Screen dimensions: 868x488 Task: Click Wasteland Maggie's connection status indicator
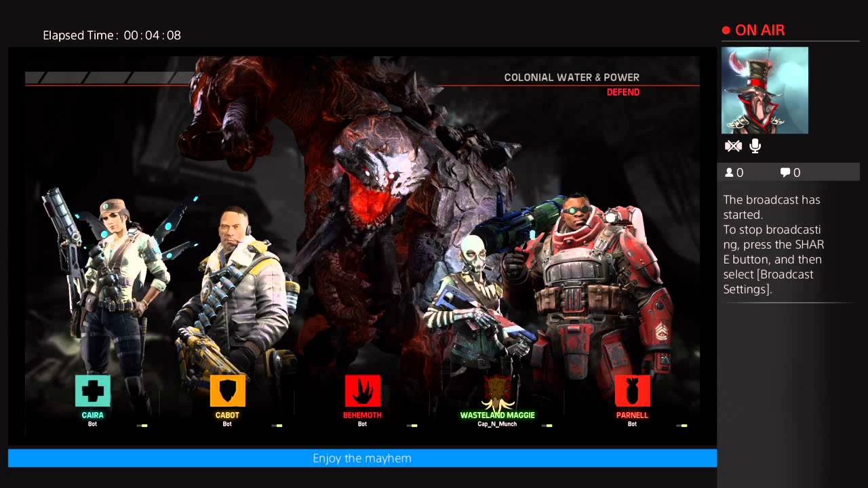(547, 426)
